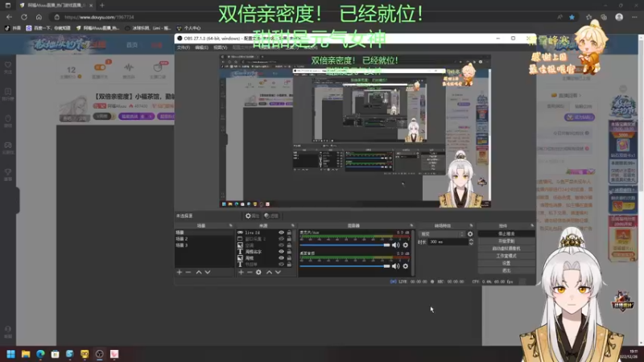Click the stop streaming button in Controls
Viewport: 644px width, 362px height.
point(506,233)
